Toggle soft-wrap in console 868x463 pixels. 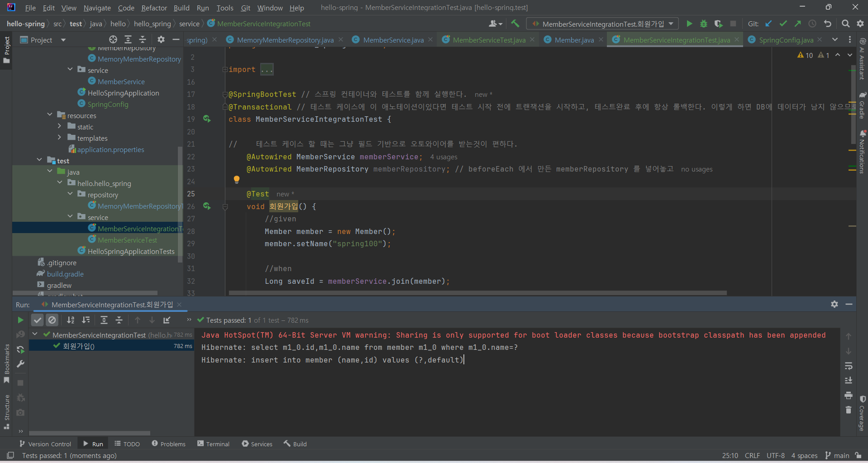849,366
